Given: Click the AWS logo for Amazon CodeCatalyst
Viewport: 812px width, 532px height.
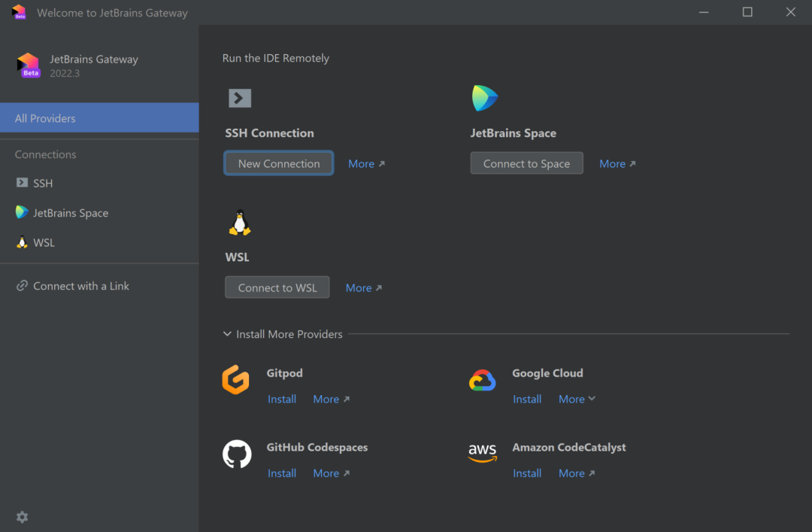Looking at the screenshot, I should click(483, 453).
